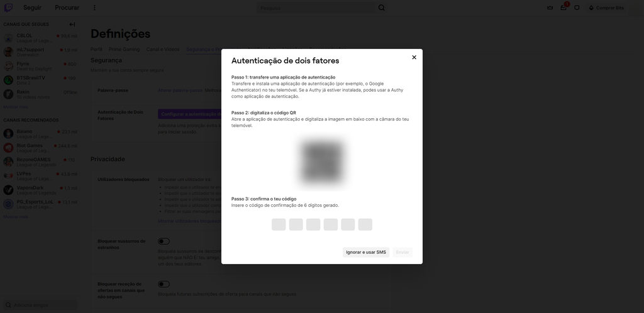Screen dimensions: 644x313
Task: Click the 'Privacidade' section heading
Action: click(x=108, y=159)
